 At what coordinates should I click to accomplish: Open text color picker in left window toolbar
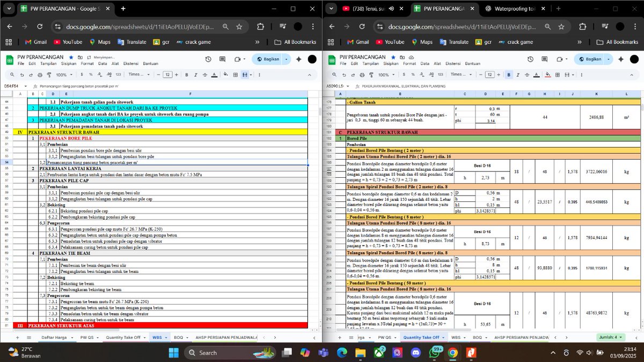(214, 75)
